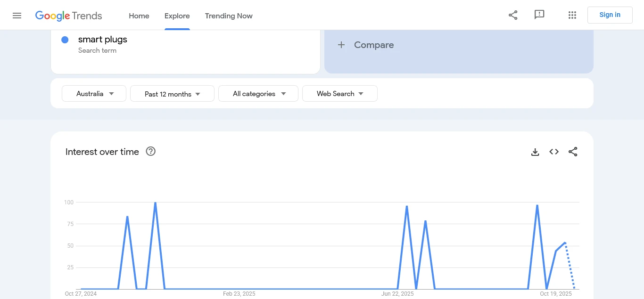The width and height of the screenshot is (644, 299).
Task: Click the Sign in button
Action: point(610,15)
